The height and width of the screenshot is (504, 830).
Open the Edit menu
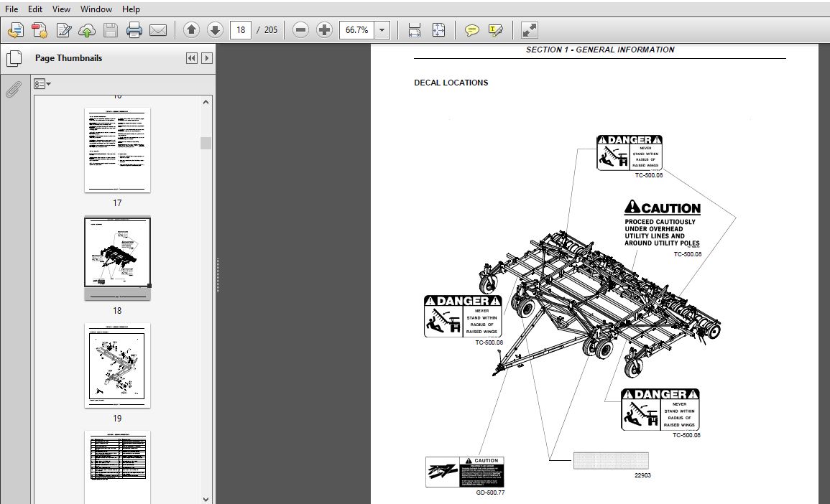[35, 9]
